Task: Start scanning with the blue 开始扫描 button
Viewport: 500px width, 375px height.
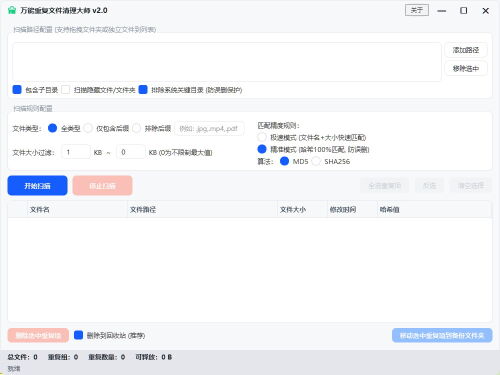Action: (x=37, y=186)
